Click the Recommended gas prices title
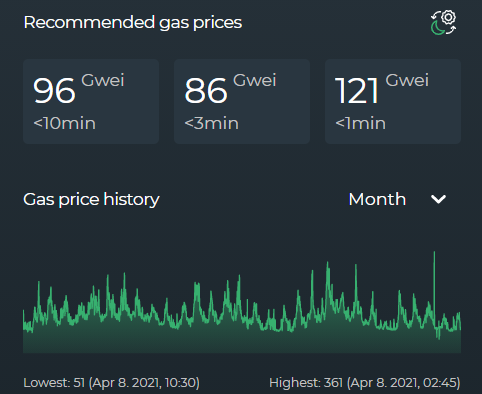Screen dimensions: 482x394 [133, 23]
